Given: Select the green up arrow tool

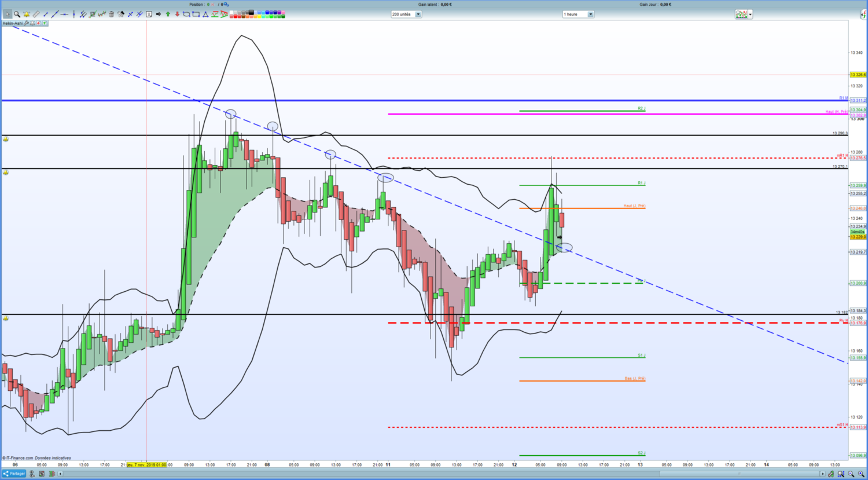Looking at the screenshot, I should tap(168, 14).
